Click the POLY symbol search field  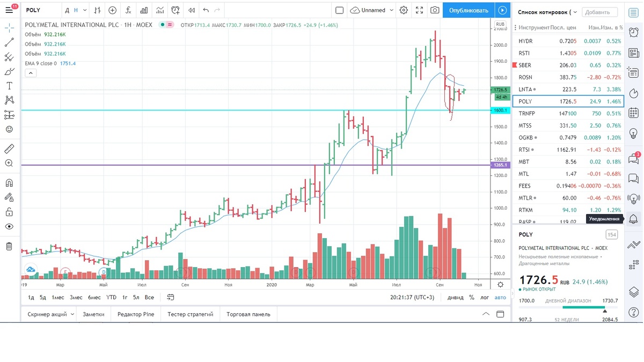coord(40,10)
